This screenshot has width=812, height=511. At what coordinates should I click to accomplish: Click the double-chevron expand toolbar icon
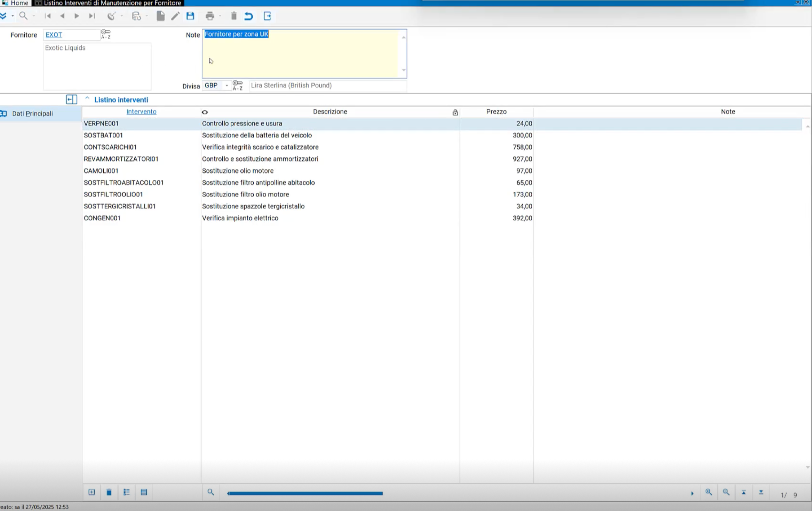click(3, 16)
